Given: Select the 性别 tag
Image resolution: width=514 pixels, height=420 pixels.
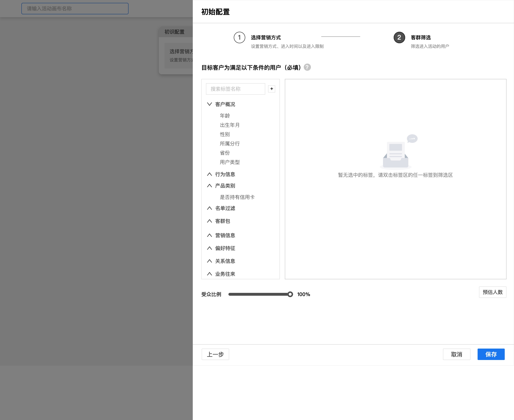Looking at the screenshot, I should [x=225, y=134].
